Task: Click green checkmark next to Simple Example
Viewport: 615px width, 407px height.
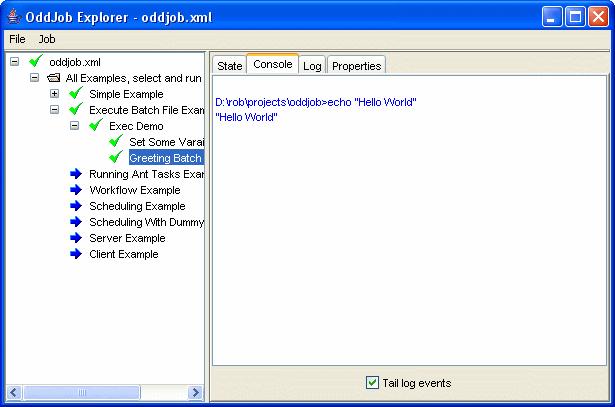Action: [76, 94]
